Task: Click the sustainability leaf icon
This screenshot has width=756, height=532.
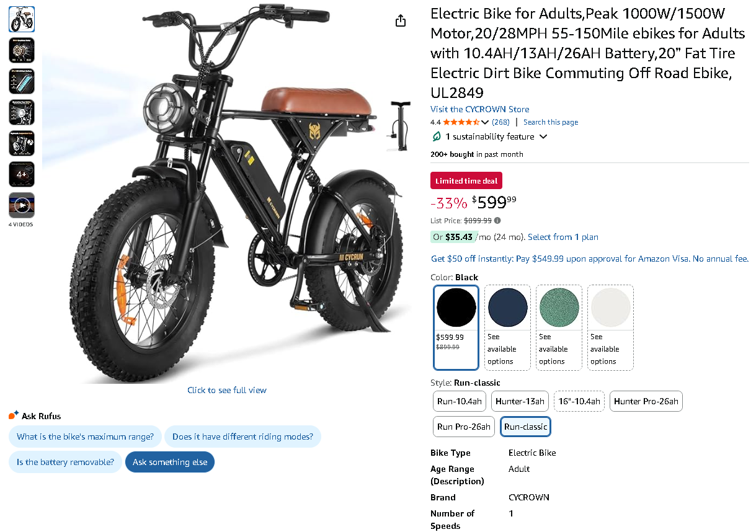Action: (x=437, y=136)
